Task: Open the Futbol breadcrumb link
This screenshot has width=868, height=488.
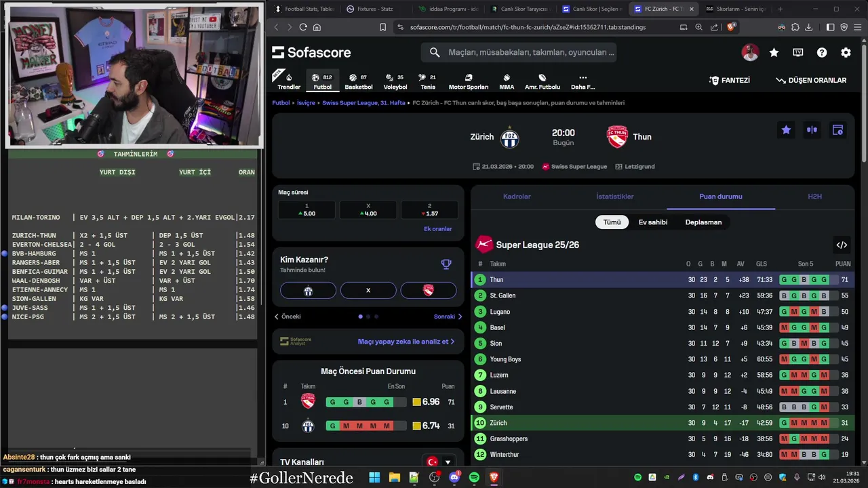Action: click(x=281, y=103)
